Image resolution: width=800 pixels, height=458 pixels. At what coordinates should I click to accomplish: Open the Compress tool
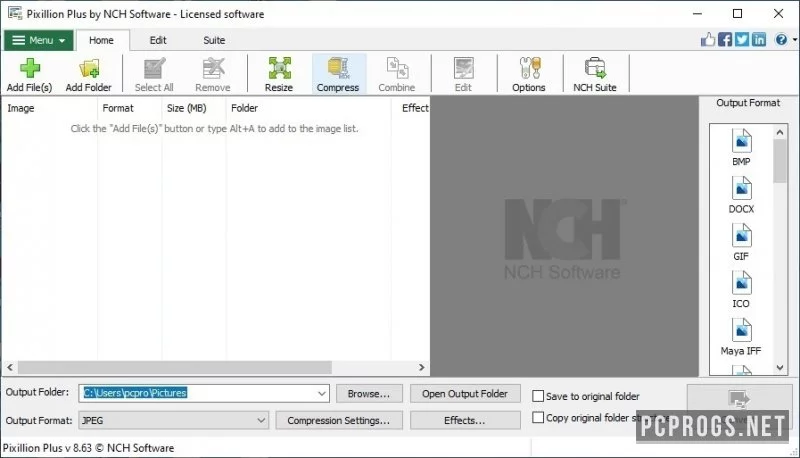(x=338, y=74)
